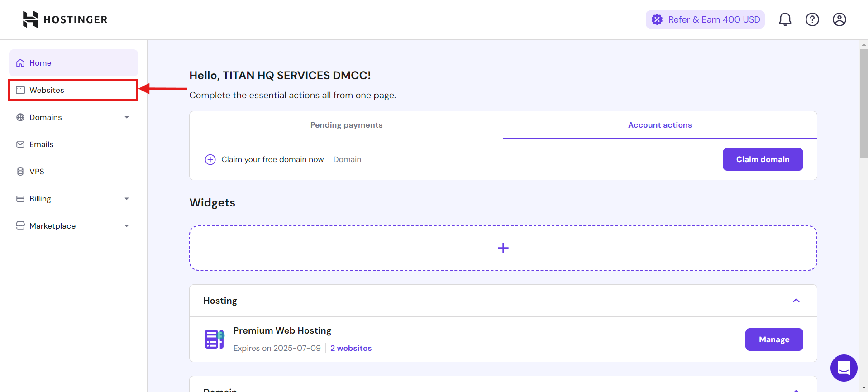This screenshot has width=868, height=392.
Task: Click the Billing label in sidebar
Action: click(40, 199)
